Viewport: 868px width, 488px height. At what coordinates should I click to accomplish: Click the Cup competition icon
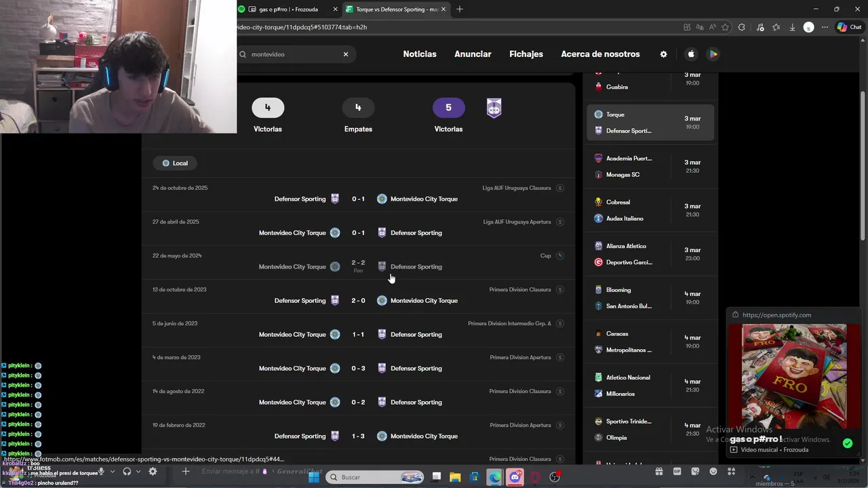559,256
